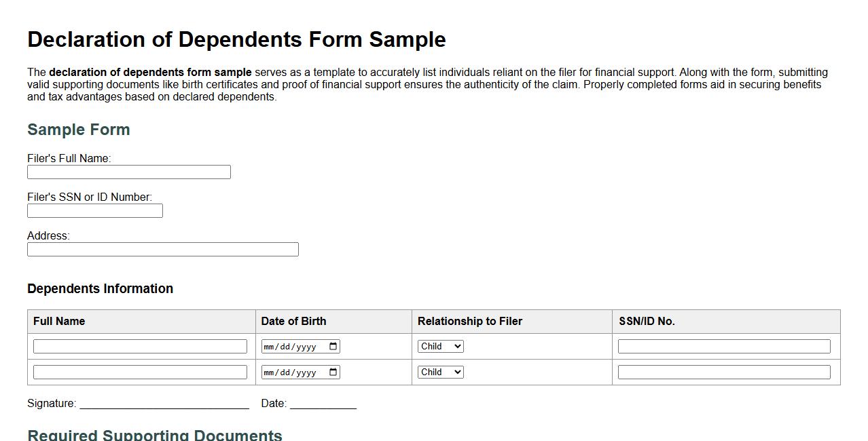Click the second dependent's SSN/ID No. field

click(x=723, y=371)
